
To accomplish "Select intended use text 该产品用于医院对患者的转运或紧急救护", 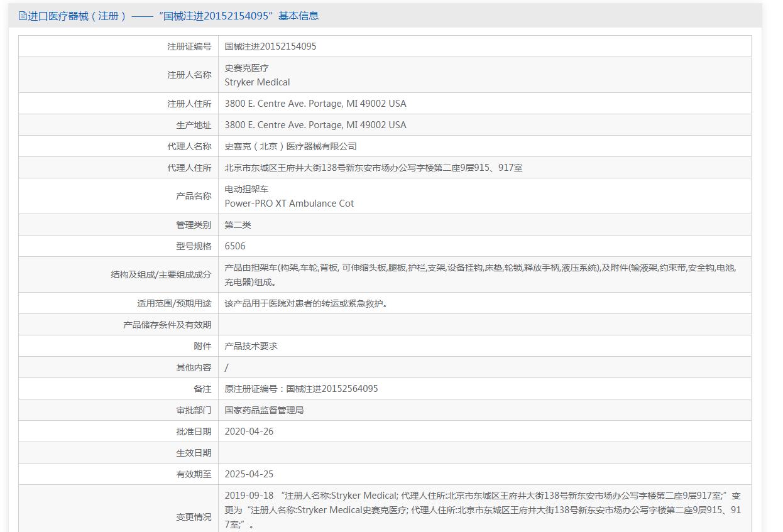I will tap(306, 303).
